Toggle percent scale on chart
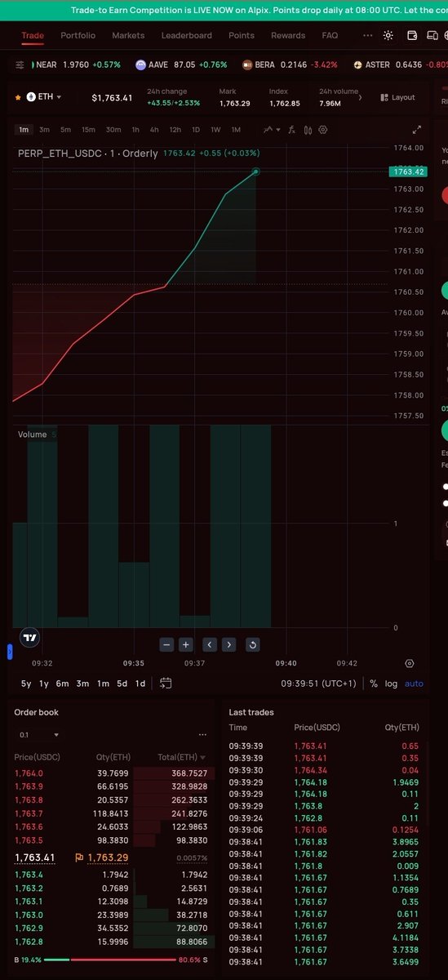Viewport: 448px width, 980px height. tap(374, 684)
